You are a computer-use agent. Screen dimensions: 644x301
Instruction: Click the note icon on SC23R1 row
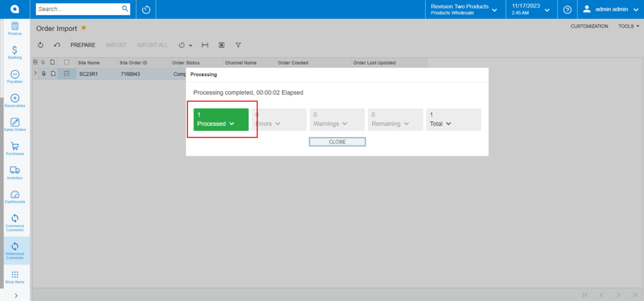[53, 74]
